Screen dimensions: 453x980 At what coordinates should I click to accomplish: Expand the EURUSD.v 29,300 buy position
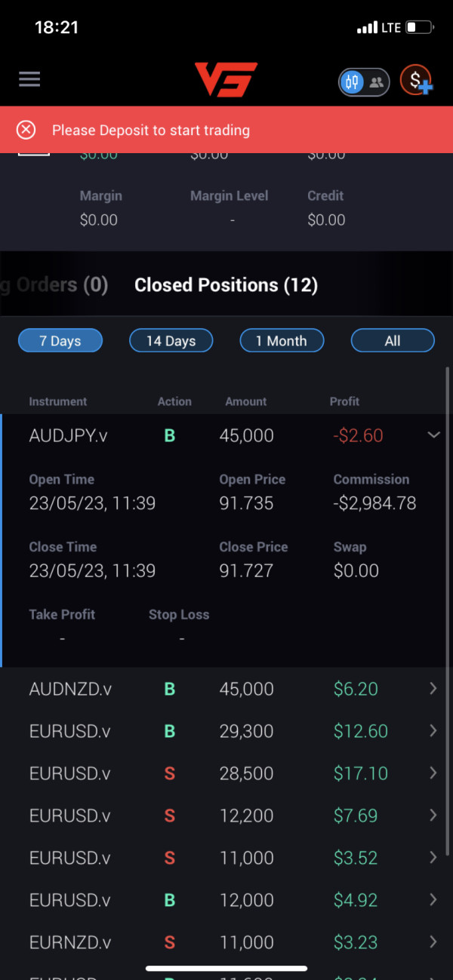coord(433,731)
